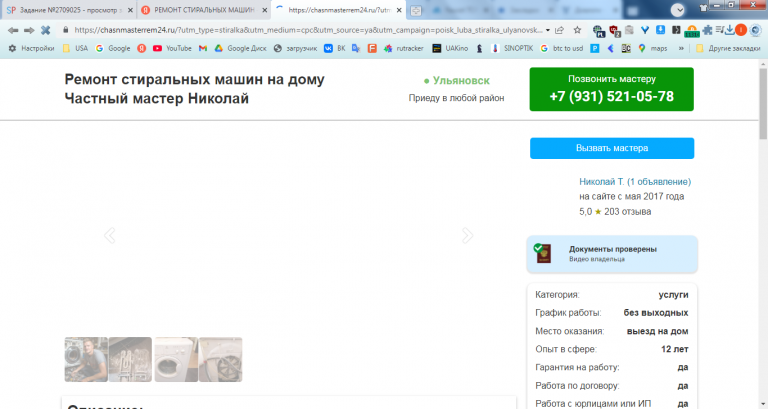Image resolution: width=768 pixels, height=409 pixels.
Task: Open the globe PL proxy extension icon
Action: pyautogui.click(x=599, y=31)
